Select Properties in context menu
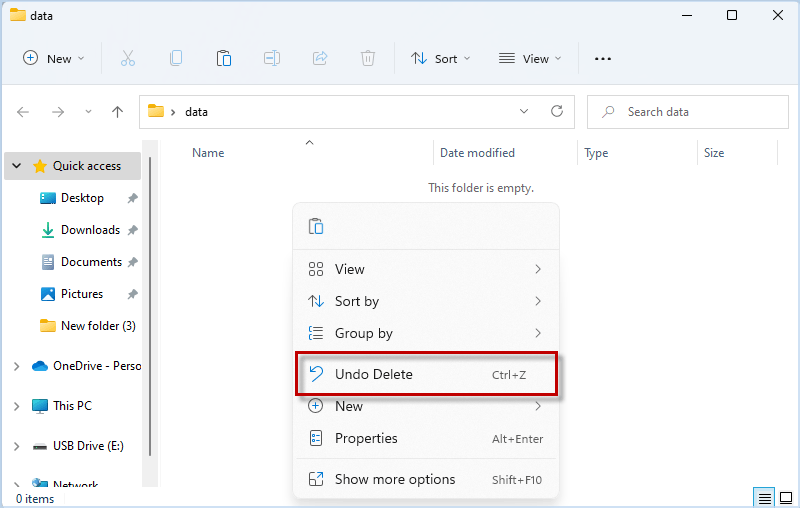Viewport: 800px width, 508px height. pos(426,439)
